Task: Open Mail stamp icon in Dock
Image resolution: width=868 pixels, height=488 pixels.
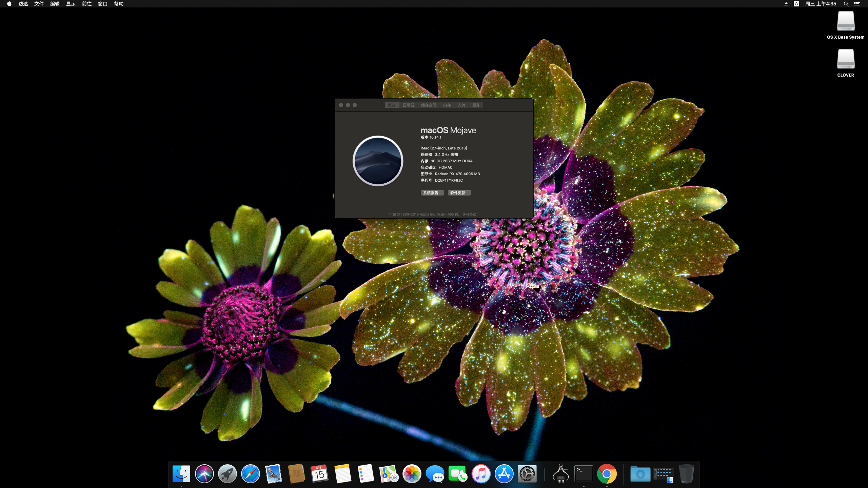Action: click(x=274, y=473)
